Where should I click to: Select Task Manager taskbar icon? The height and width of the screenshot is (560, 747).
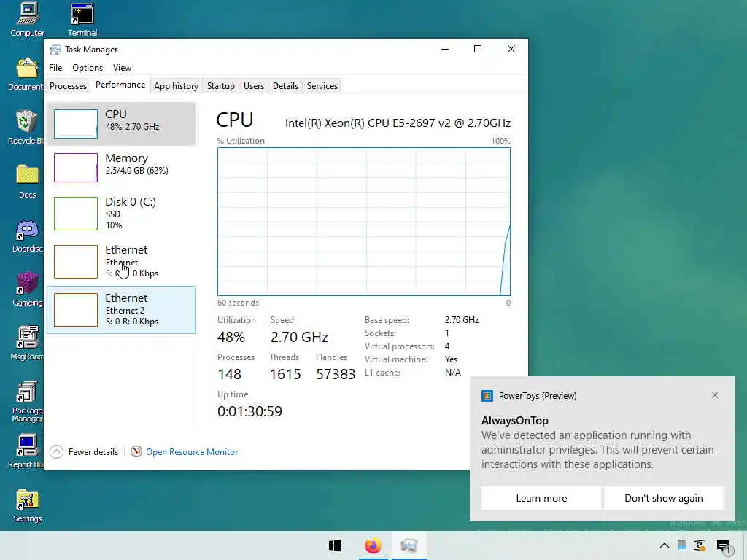[409, 545]
